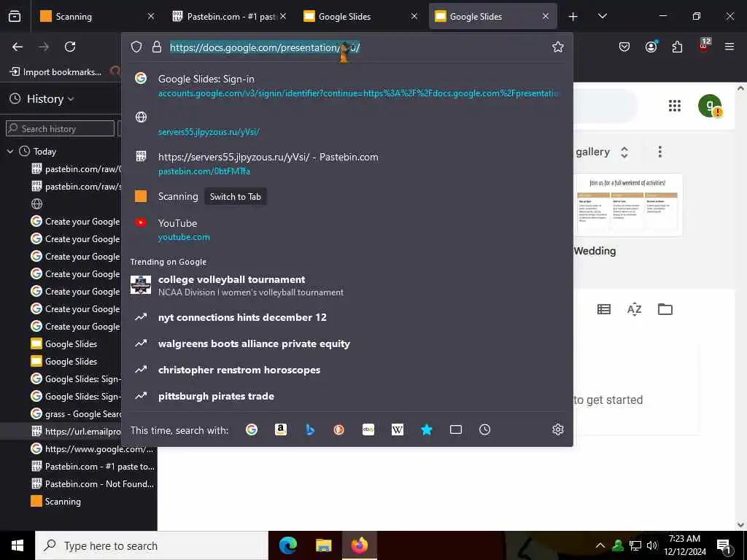This screenshot has height=560, width=747.
Task: Open the volume control in tray
Action: tap(652, 545)
